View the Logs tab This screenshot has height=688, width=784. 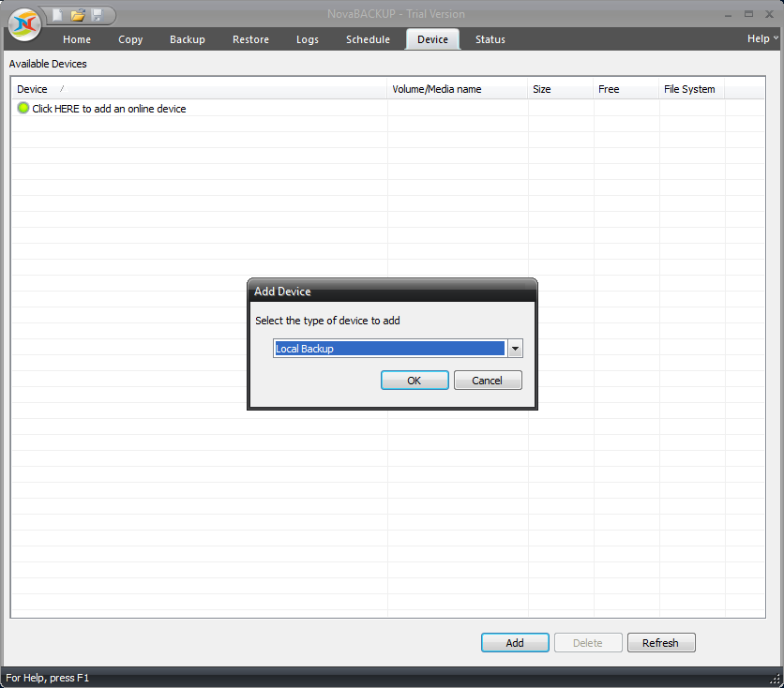coord(308,39)
